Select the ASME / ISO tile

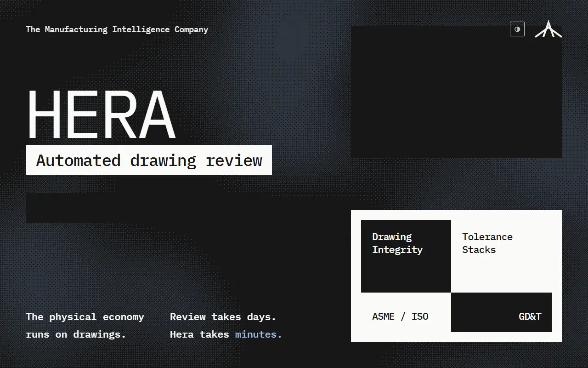click(406, 312)
